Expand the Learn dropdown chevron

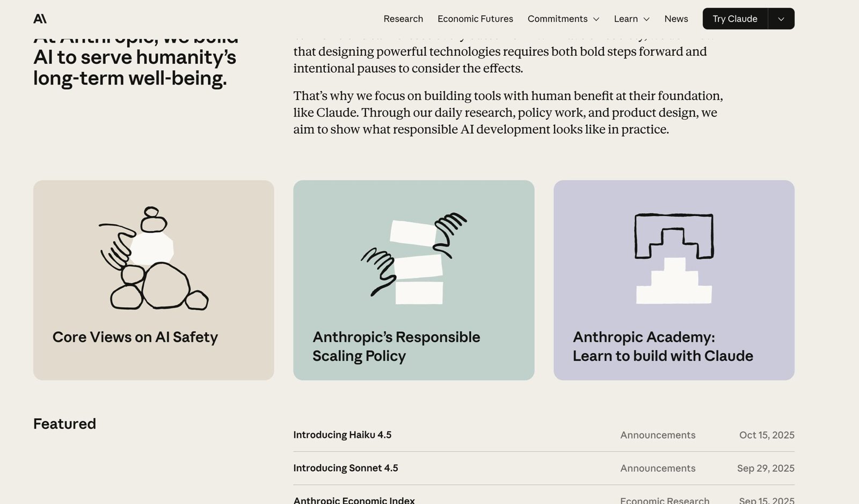646,19
